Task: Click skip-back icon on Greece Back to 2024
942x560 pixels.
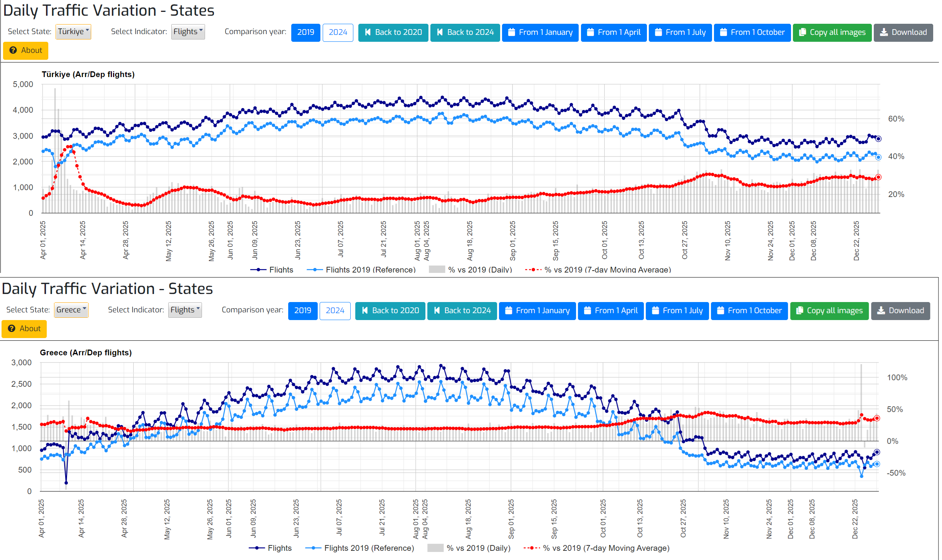Action: [x=437, y=310]
